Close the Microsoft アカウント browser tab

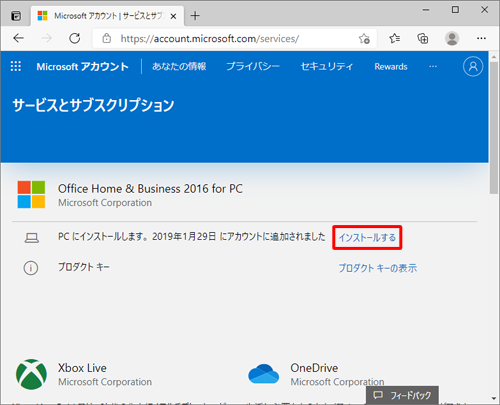[x=173, y=16]
